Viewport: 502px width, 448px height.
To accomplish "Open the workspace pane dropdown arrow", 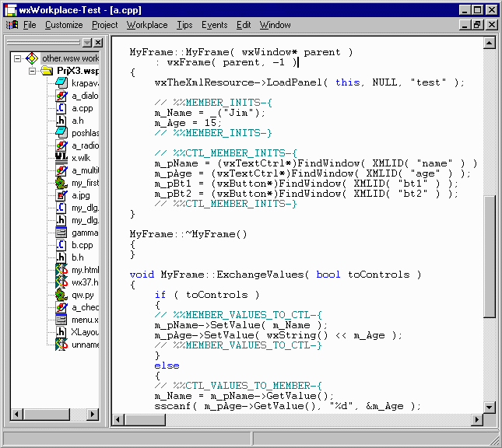I will pyautogui.click(x=87, y=42).
